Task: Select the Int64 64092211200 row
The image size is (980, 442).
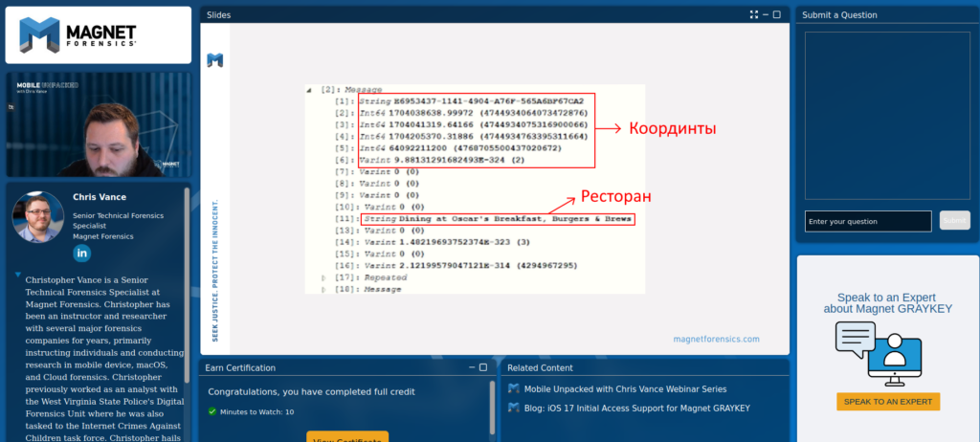Action: [x=448, y=148]
